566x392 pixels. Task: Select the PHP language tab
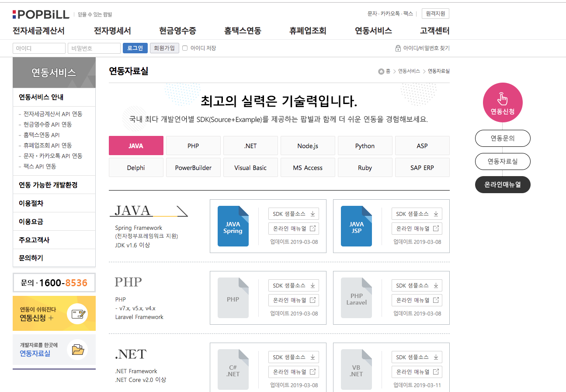point(193,146)
